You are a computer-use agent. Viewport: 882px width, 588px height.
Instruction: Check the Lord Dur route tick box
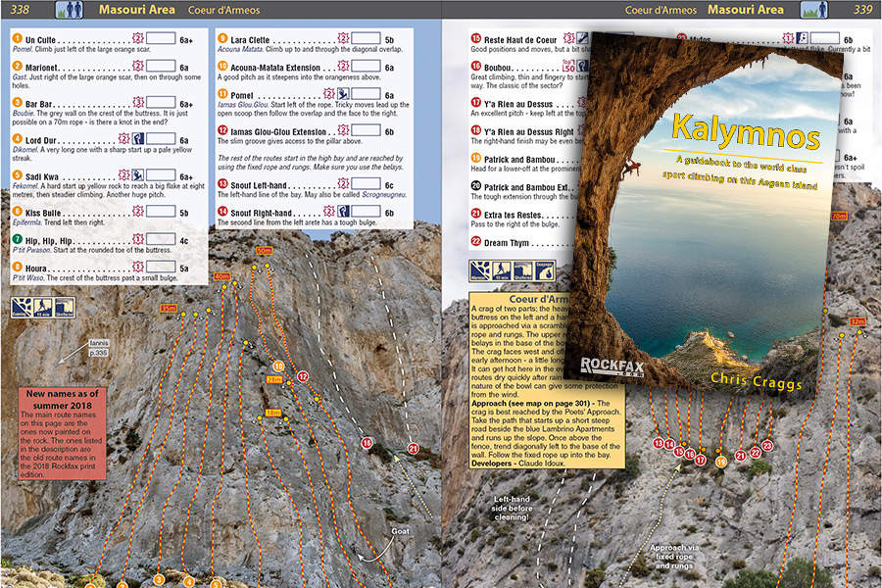click(161, 138)
